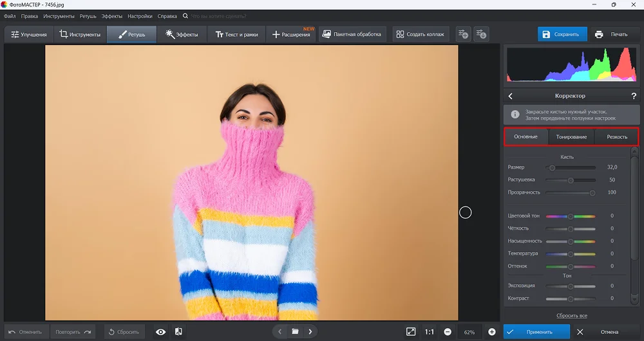Open the Файл menu
This screenshot has width=644, height=341.
(x=10, y=16)
